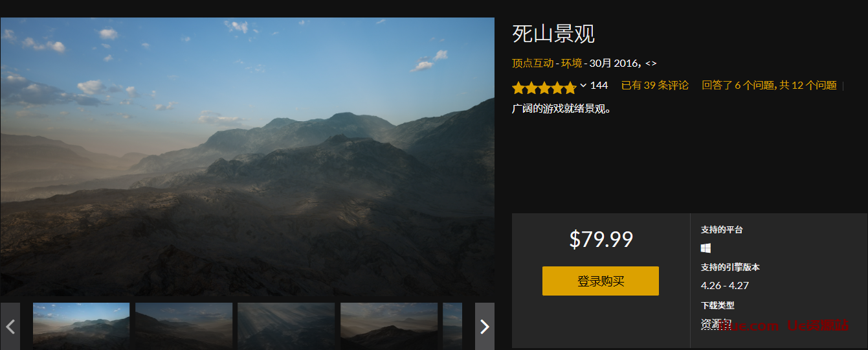Select the third thumbnail with hazy light rays
Screen dimensions: 868x350
tap(286, 326)
